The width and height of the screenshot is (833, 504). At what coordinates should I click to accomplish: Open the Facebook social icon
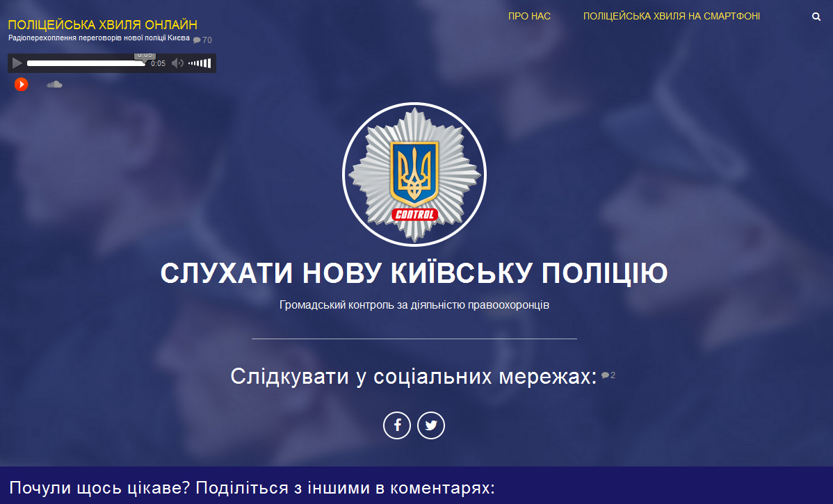pos(397,425)
